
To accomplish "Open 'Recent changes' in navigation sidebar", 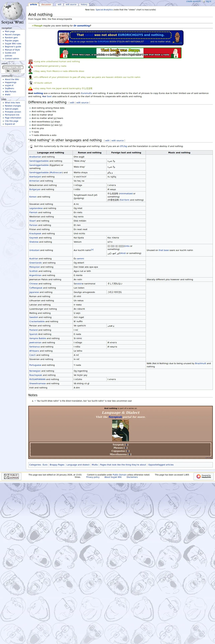I will 13,34.
